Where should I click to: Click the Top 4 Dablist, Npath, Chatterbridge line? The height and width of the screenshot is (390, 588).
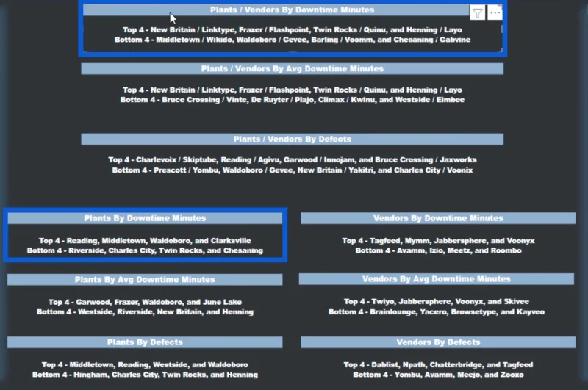coord(438,364)
